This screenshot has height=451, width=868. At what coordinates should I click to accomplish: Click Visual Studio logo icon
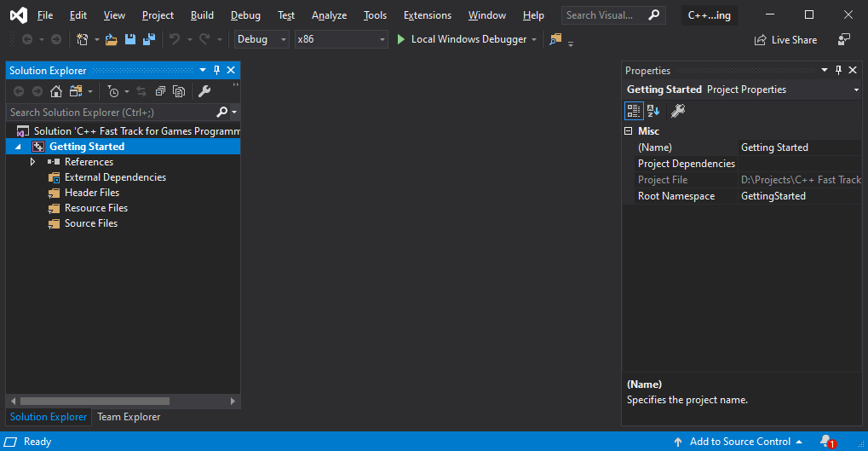(18, 15)
